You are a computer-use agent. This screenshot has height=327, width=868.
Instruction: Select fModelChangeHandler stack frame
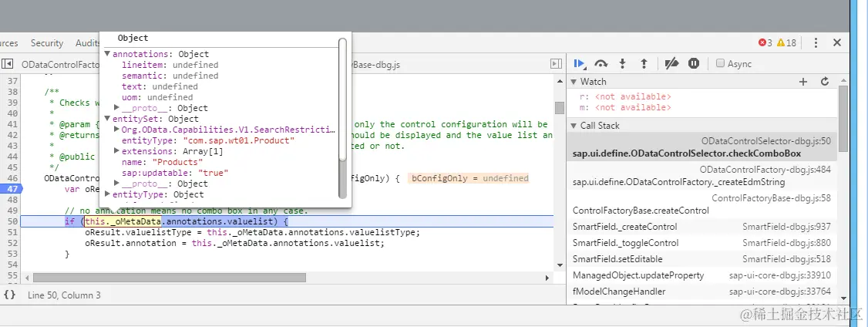pyautogui.click(x=701, y=292)
